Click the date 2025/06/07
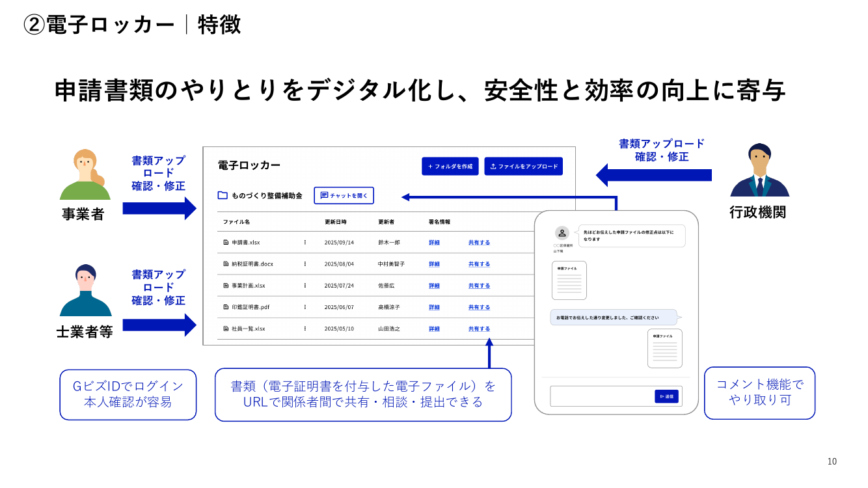The image size is (868, 488). click(339, 307)
